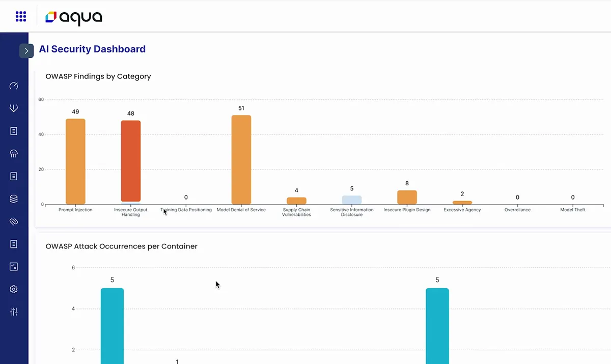The image size is (611, 364).
Task: Open the document icon just below the jellyfish icon
Action: [14, 176]
